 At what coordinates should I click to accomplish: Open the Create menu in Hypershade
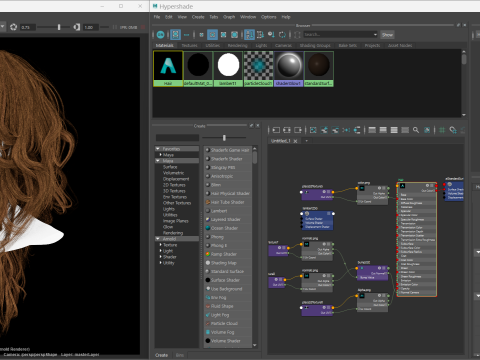coord(198,17)
